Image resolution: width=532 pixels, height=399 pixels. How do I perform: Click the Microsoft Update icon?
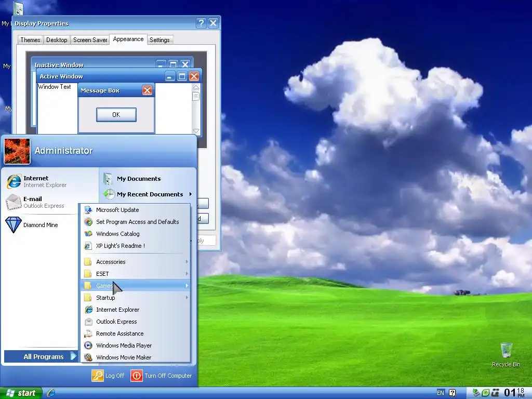(88, 210)
